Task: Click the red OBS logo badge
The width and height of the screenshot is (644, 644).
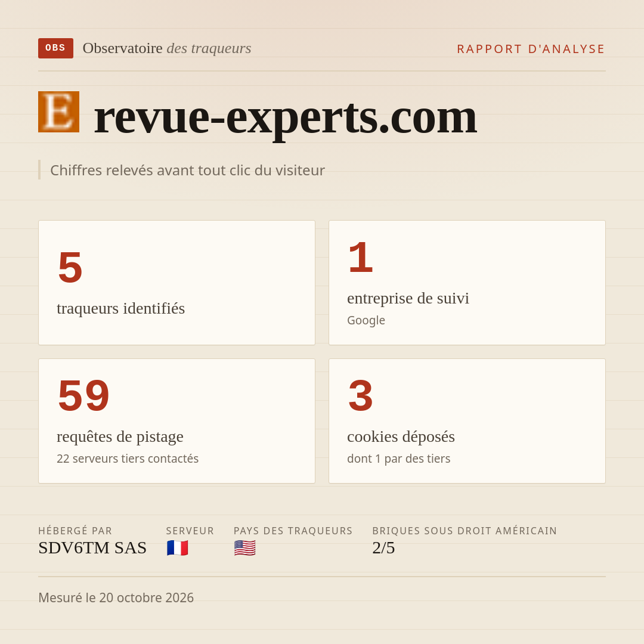Action: click(x=55, y=48)
